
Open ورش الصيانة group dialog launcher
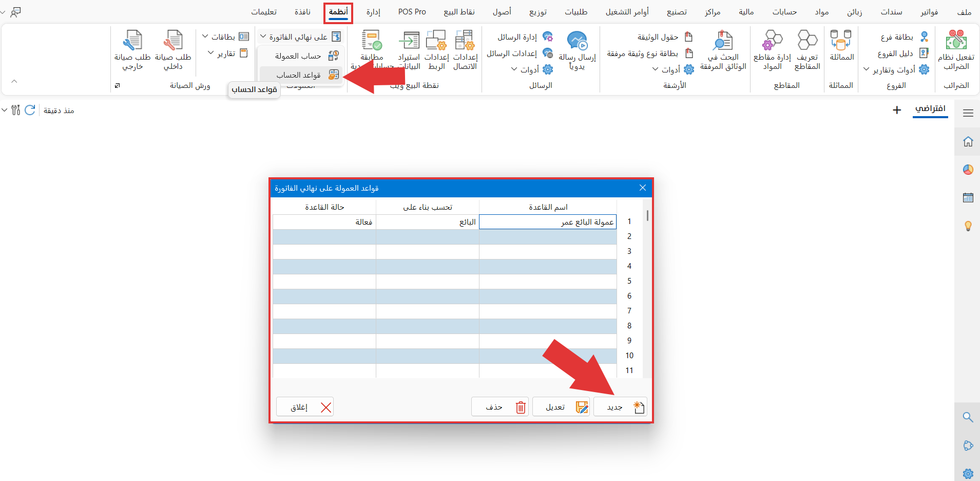[117, 85]
